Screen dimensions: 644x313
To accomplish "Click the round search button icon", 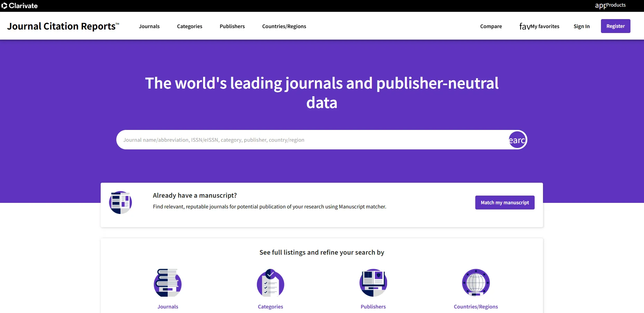I will (517, 140).
